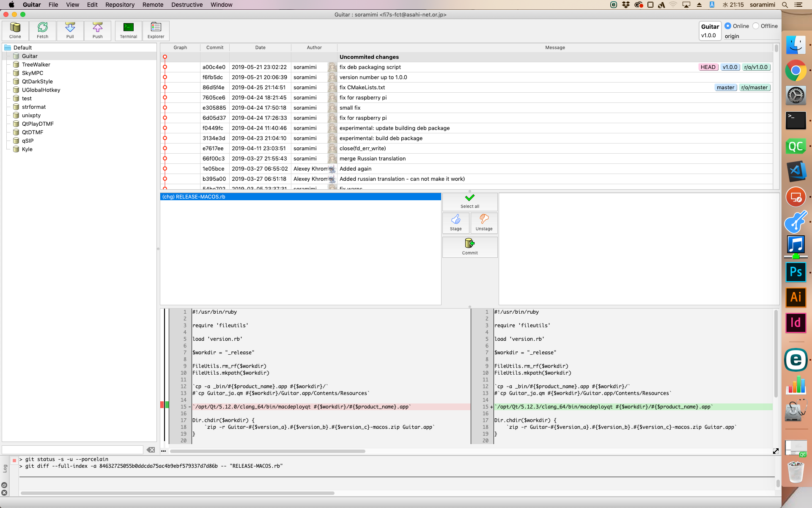Select the Online radio button
This screenshot has width=812, height=508.
(x=728, y=26)
